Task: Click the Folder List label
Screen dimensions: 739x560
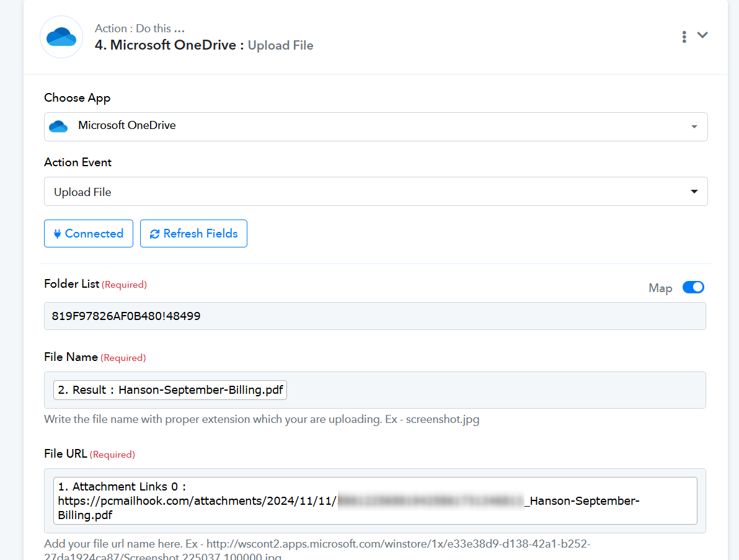Action: [x=72, y=284]
